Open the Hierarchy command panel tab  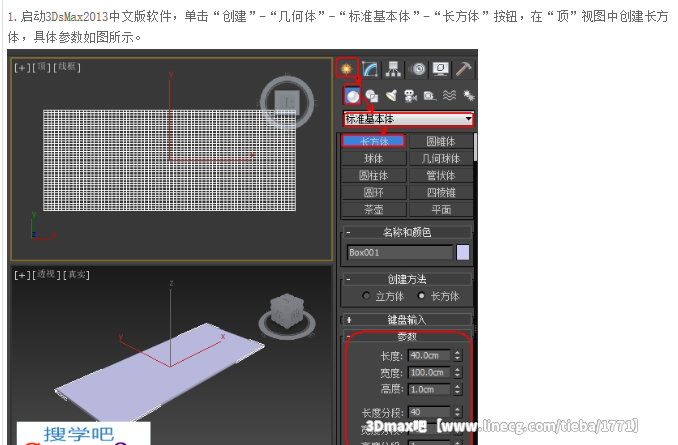click(x=393, y=69)
